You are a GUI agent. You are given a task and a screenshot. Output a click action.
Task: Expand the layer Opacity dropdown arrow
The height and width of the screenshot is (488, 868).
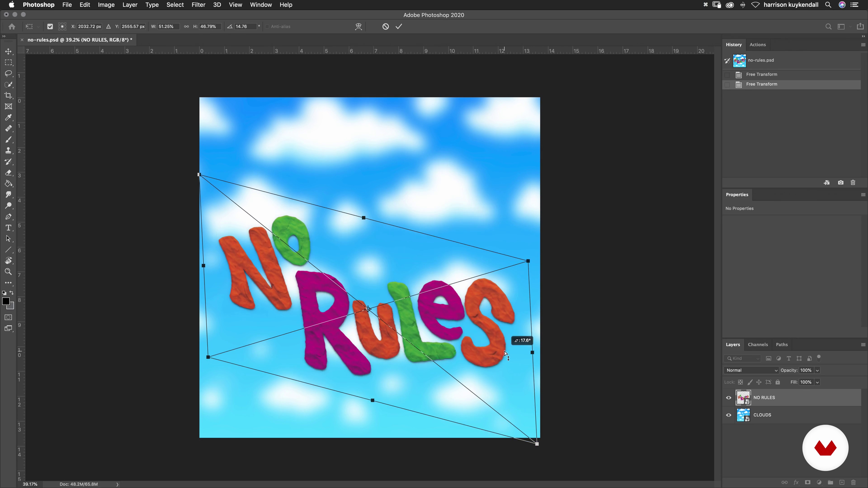coord(817,371)
